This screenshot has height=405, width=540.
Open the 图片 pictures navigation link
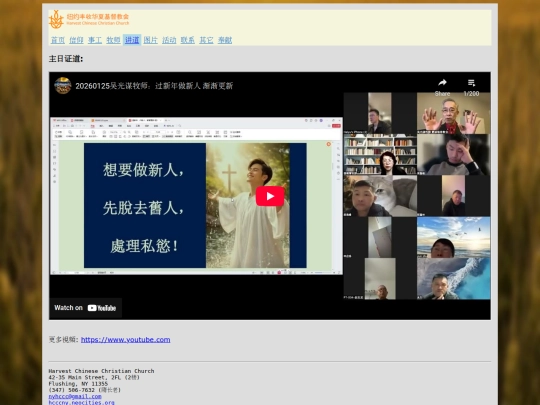[x=150, y=40]
